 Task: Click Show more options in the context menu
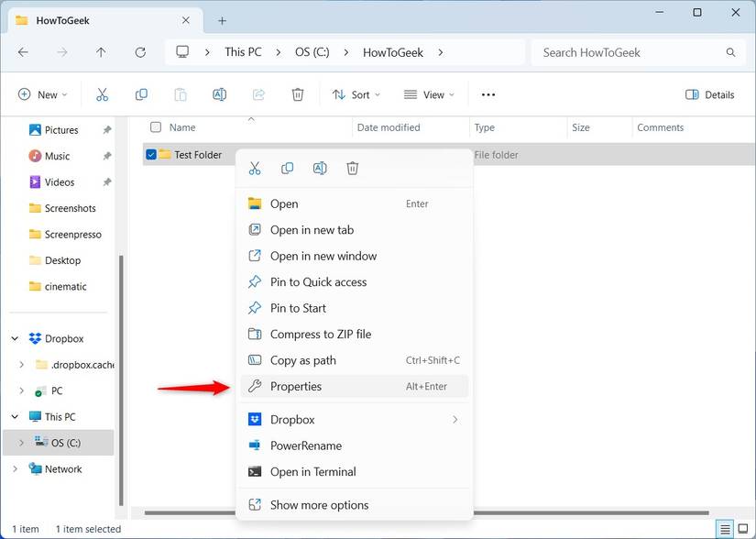[319, 504]
